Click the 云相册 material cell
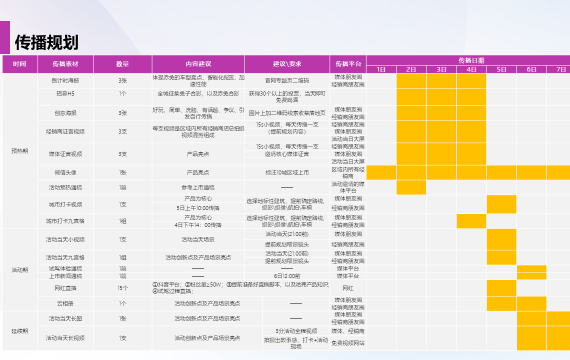Screen dimensions: 570x360 click(x=65, y=304)
